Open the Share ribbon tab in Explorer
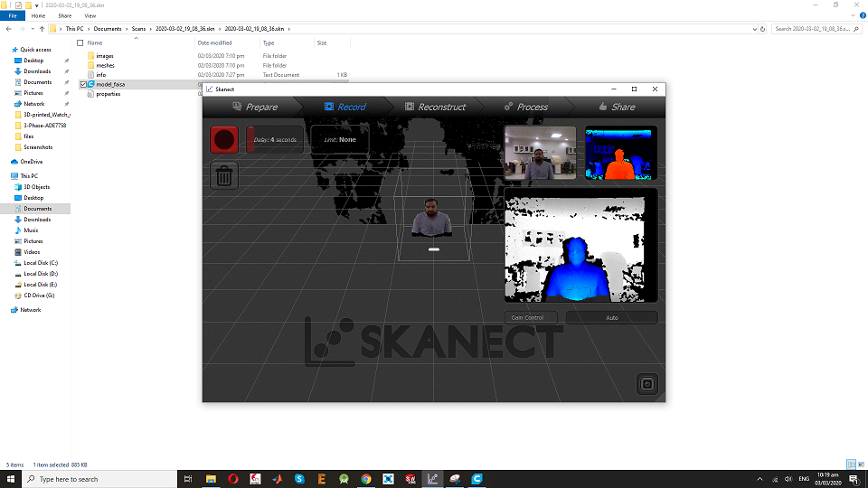868x488 pixels. pyautogui.click(x=65, y=16)
